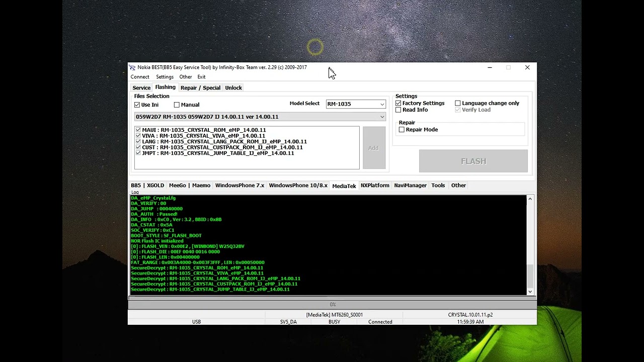
Task: Click MAUI : RM-1035_CRYSTAL_ROM_eMP_14.00.11 entry
Action: (204, 130)
